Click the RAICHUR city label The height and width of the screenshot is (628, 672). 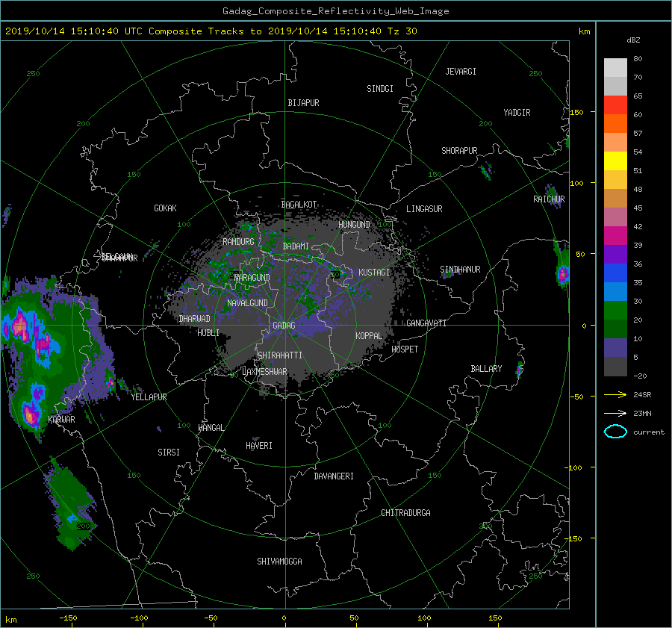click(x=549, y=199)
